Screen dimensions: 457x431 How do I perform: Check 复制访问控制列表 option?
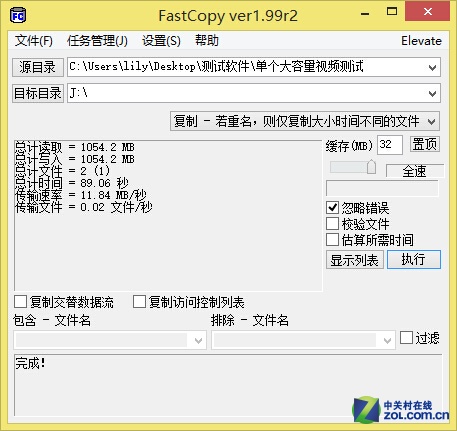pyautogui.click(x=139, y=302)
